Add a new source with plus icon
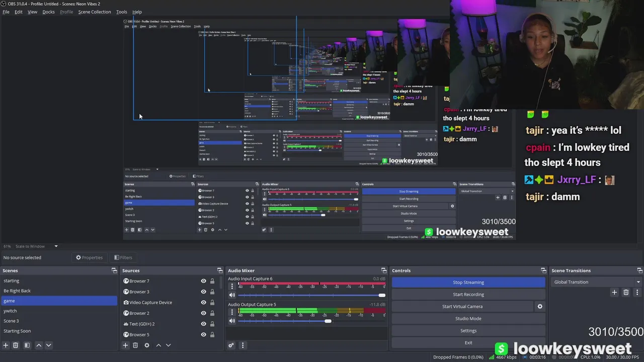 [x=125, y=345]
